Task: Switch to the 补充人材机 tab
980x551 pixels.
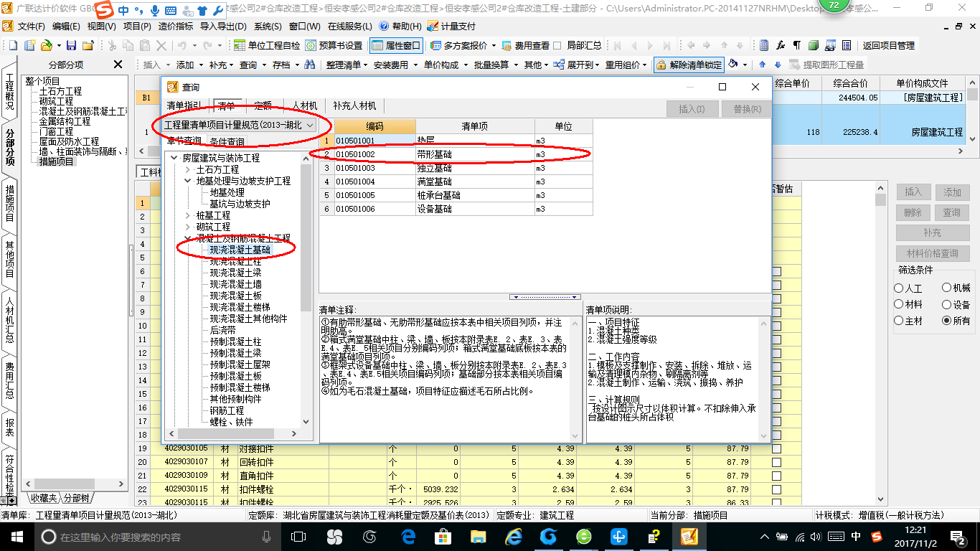Action: pyautogui.click(x=354, y=105)
